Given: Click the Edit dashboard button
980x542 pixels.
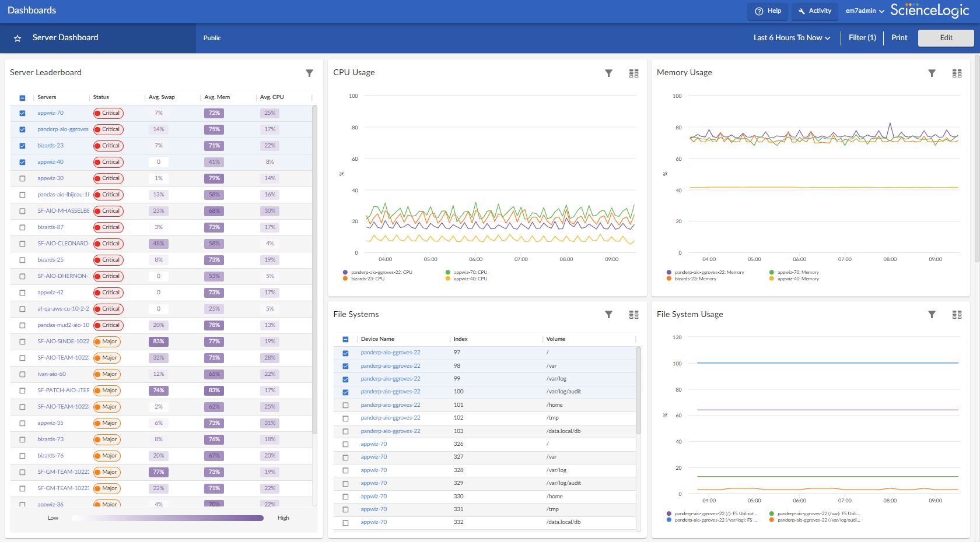Looking at the screenshot, I should click(x=946, y=38).
